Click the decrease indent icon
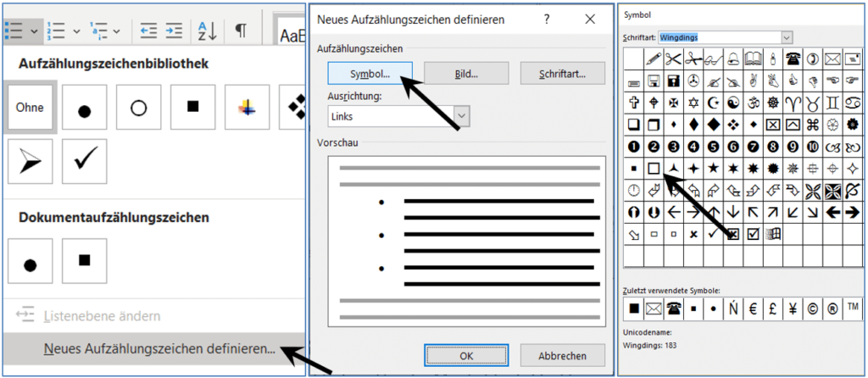Viewport: 868px width, 378px height. pyautogui.click(x=148, y=31)
